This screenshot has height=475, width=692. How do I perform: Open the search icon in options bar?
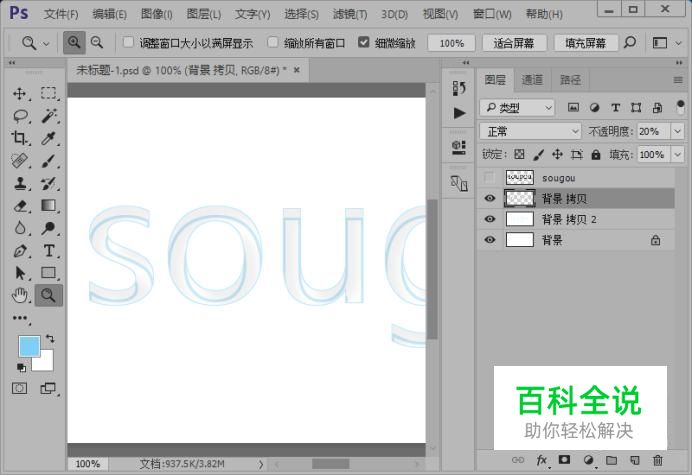pyautogui.click(x=630, y=42)
